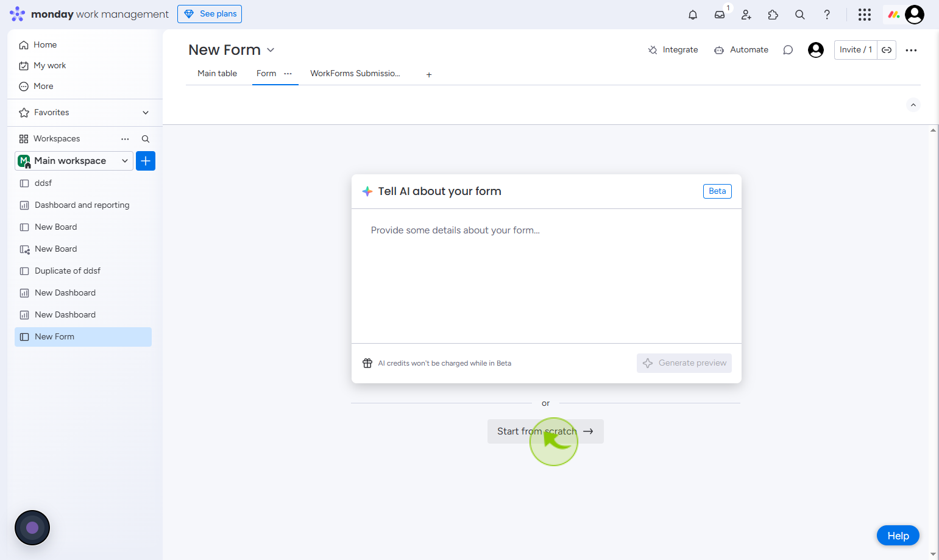Image resolution: width=939 pixels, height=560 pixels.
Task: Open the help question mark icon
Action: 827,15
